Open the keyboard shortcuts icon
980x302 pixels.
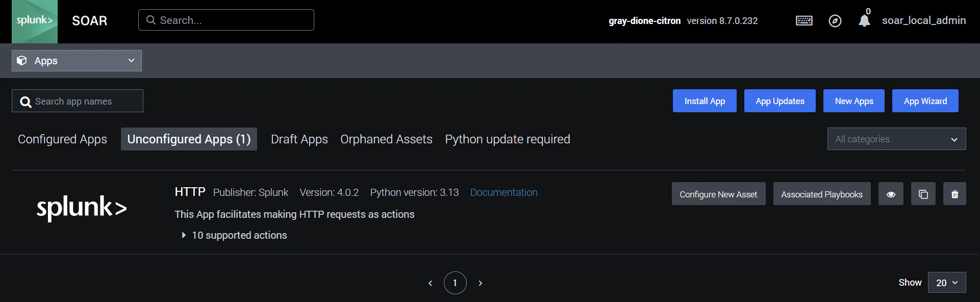(x=804, y=21)
